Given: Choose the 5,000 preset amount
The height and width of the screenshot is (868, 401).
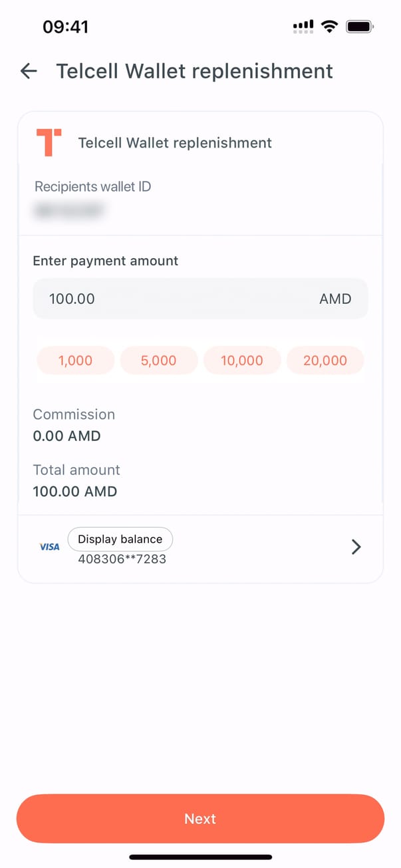Looking at the screenshot, I should [159, 361].
